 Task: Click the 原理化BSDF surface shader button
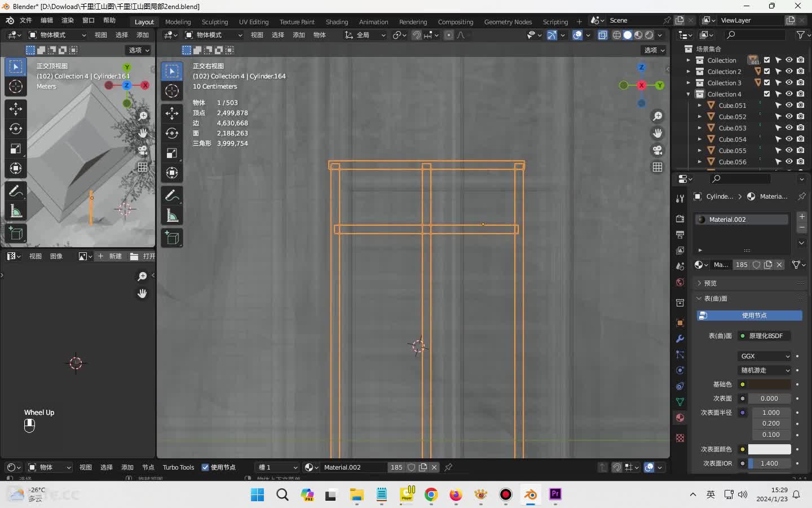pyautogui.click(x=765, y=336)
